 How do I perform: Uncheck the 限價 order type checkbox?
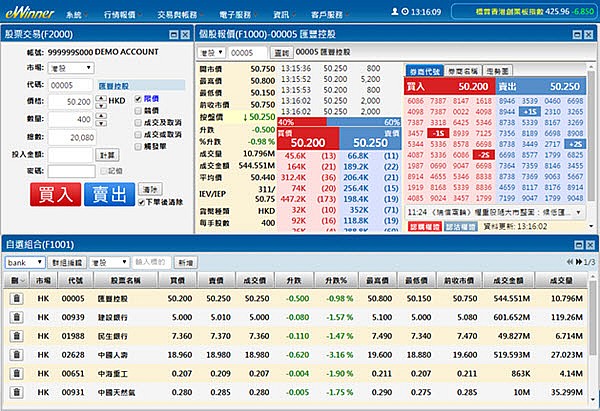click(138, 99)
